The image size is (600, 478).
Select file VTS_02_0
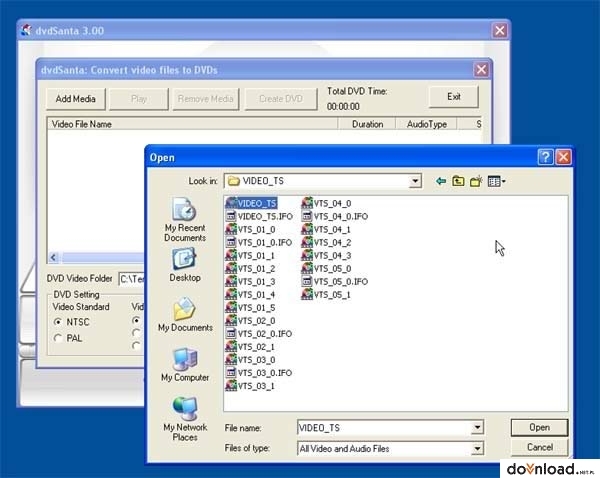coord(250,321)
